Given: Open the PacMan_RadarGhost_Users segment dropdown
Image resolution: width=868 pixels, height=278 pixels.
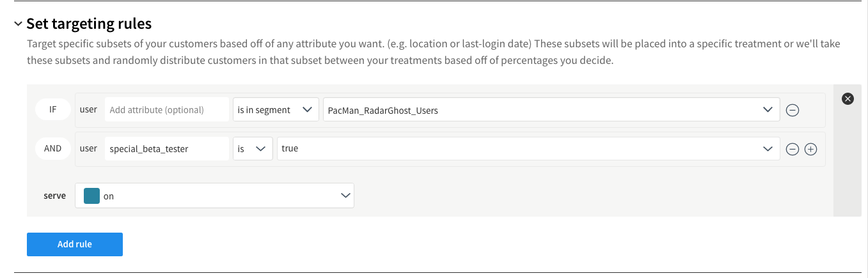Looking at the screenshot, I should pos(551,110).
